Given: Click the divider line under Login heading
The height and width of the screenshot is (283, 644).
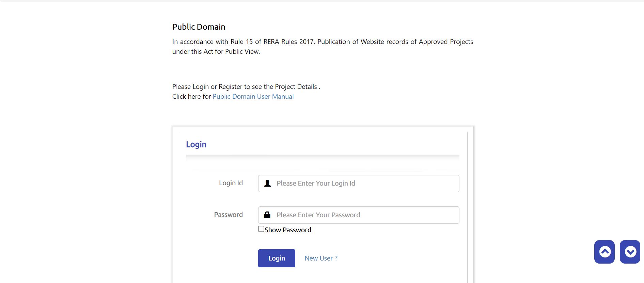Looking at the screenshot, I should 322,156.
